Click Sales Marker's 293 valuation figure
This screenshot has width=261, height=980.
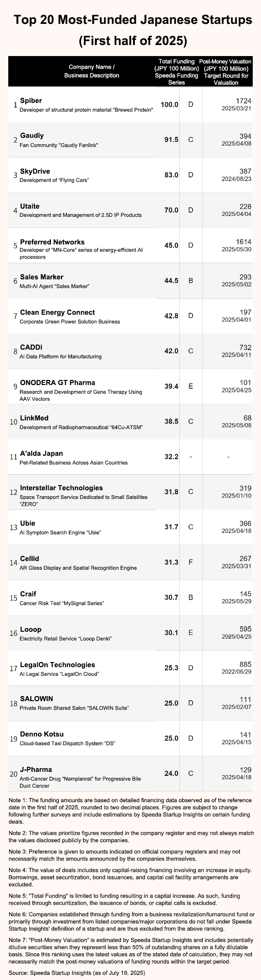coord(245,277)
